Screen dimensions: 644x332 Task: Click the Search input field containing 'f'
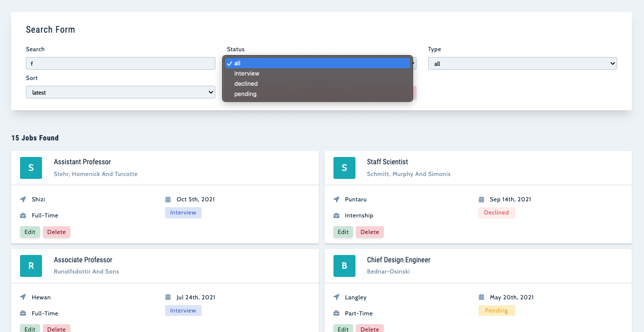point(120,63)
